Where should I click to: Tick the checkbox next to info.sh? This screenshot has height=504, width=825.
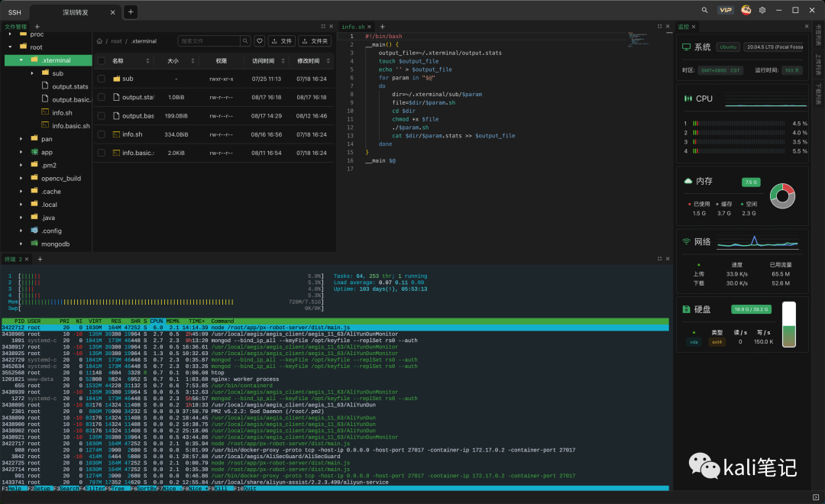point(102,134)
